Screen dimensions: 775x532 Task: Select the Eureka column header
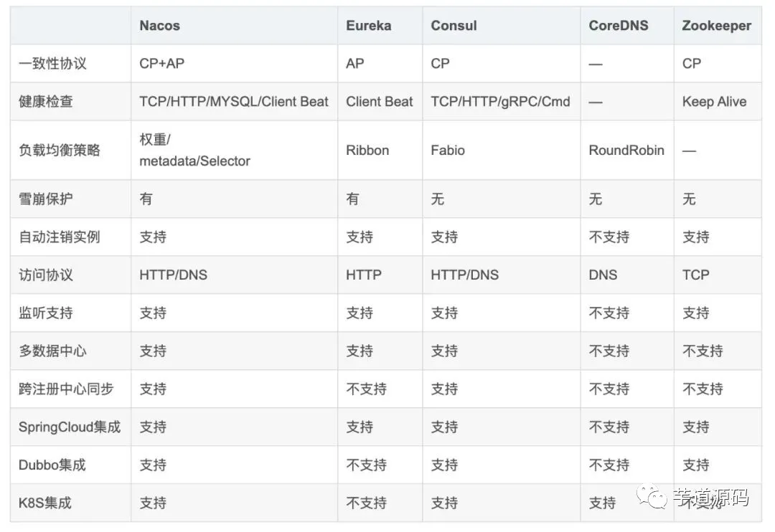tap(369, 26)
